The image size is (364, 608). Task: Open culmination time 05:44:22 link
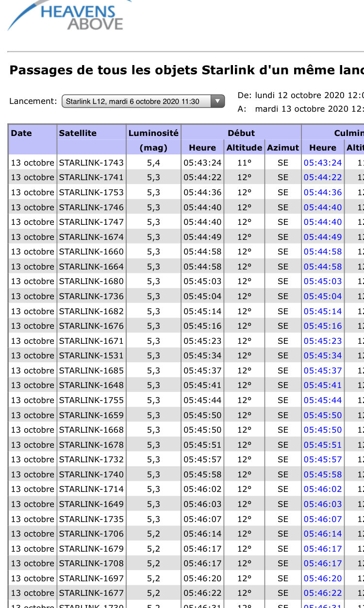pyautogui.click(x=323, y=177)
